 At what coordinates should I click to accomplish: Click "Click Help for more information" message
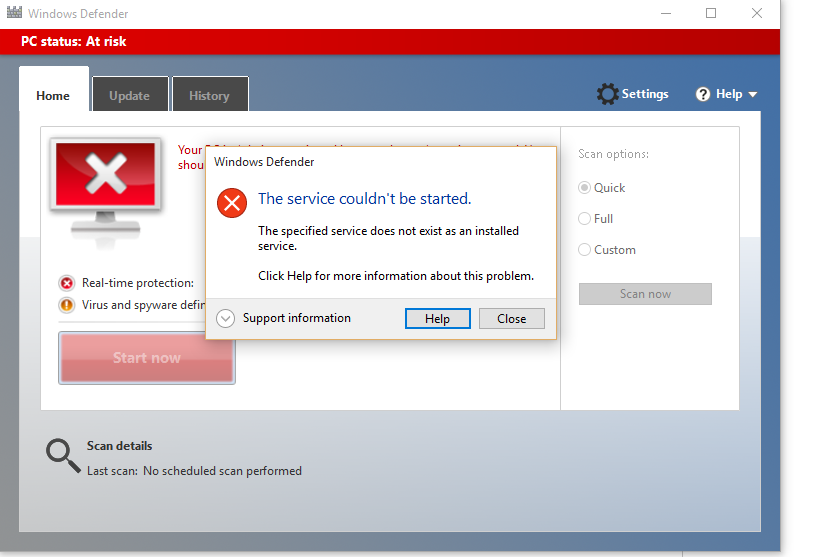[396, 276]
